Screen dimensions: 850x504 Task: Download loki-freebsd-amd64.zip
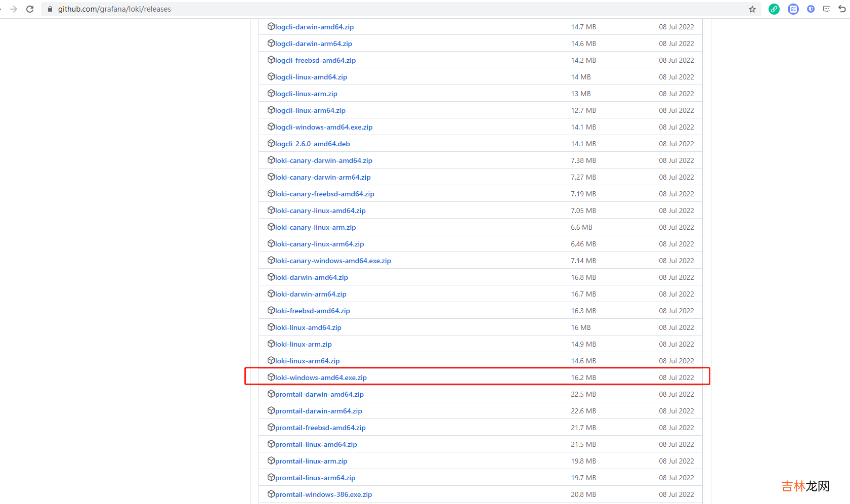(x=313, y=311)
